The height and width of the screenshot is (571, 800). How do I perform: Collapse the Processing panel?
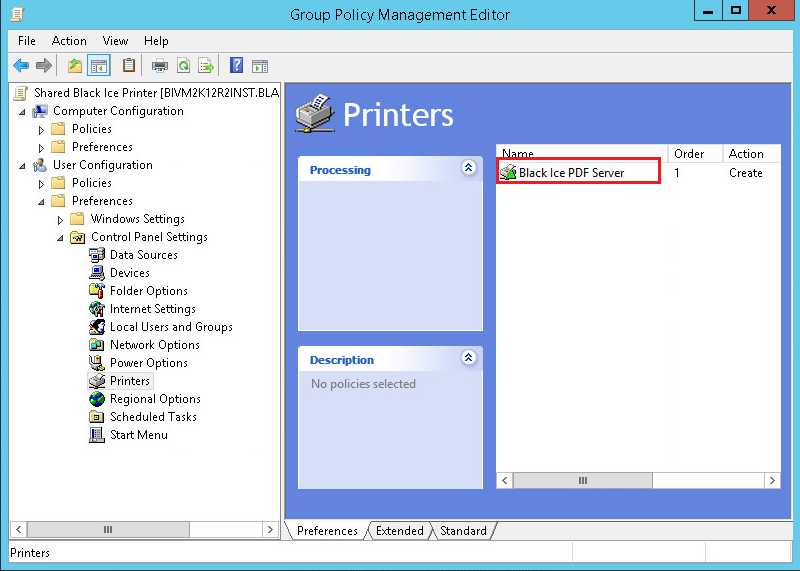coord(468,169)
